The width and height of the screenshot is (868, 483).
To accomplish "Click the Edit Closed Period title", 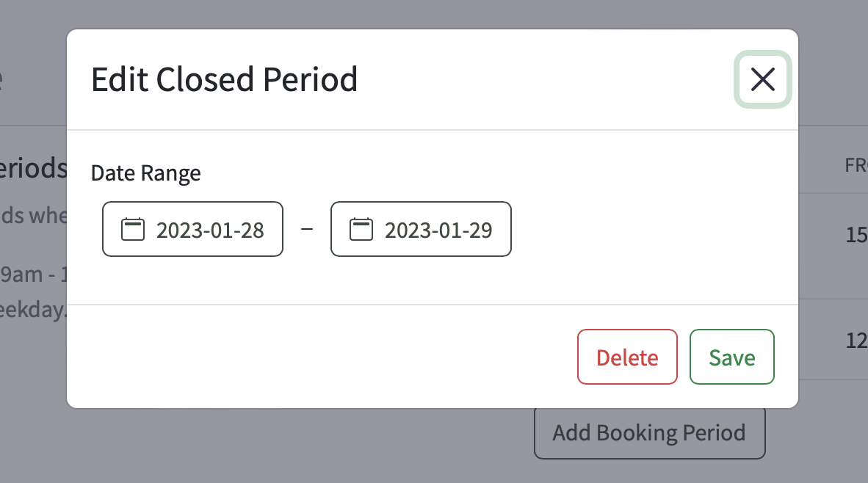I will coord(224,79).
